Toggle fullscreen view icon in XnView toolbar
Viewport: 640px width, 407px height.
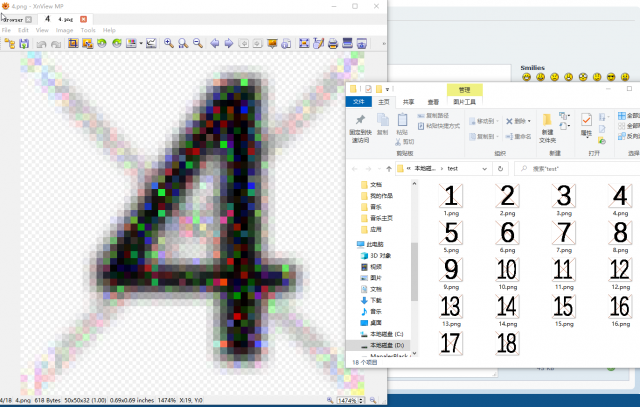pyautogui.click(x=304, y=43)
